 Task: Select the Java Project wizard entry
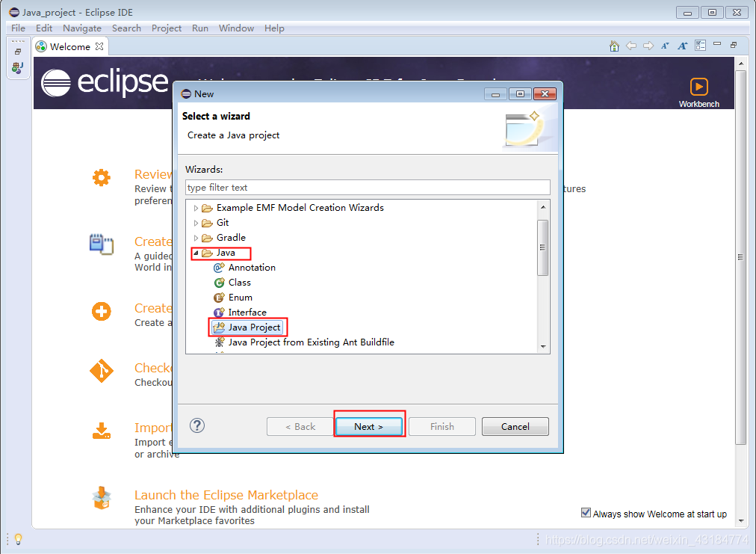[247, 327]
